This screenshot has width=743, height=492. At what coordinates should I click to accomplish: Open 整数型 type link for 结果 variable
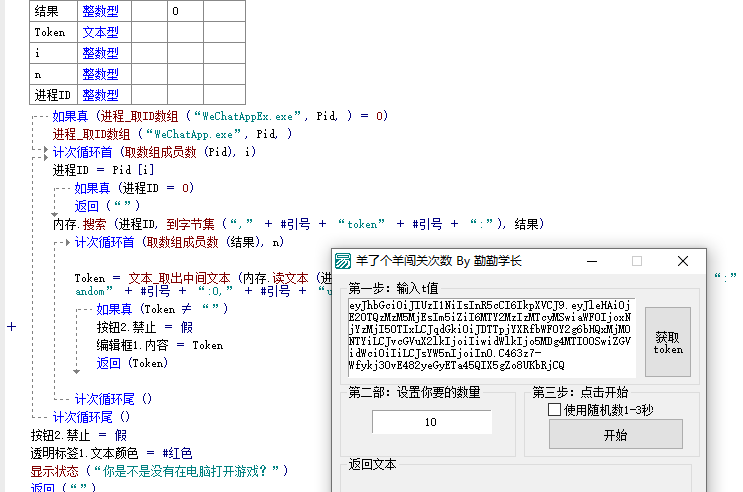click(100, 12)
